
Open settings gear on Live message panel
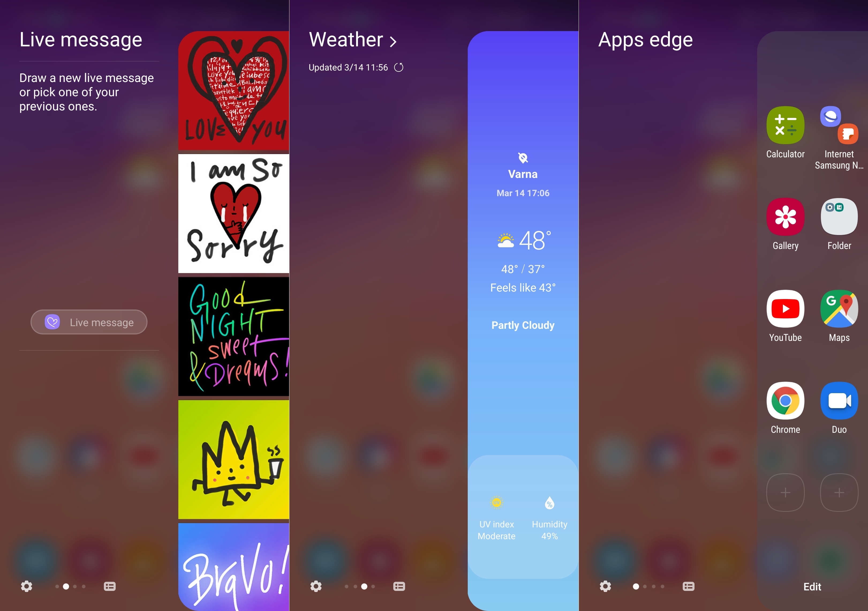27,586
